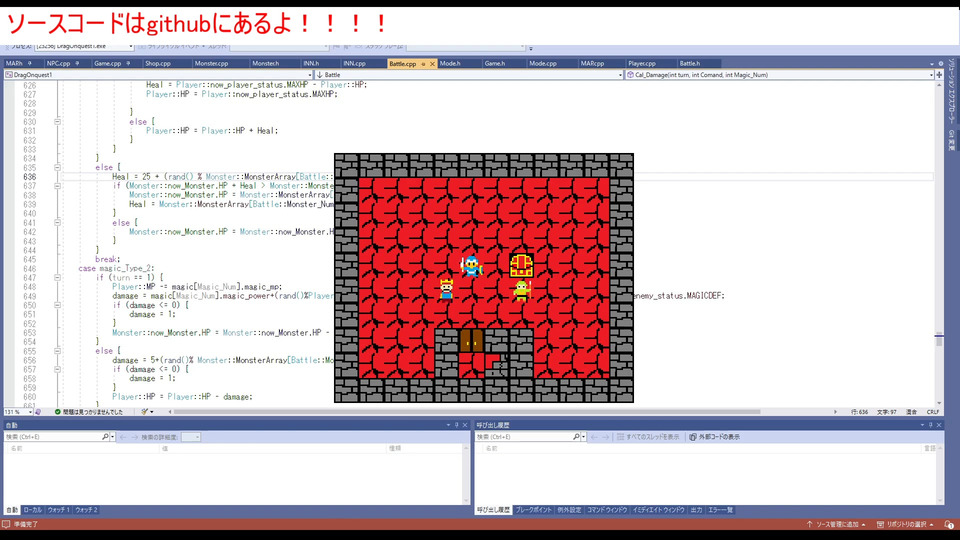Open the エラー一覧 tab
This screenshot has height=540, width=960.
point(721,510)
